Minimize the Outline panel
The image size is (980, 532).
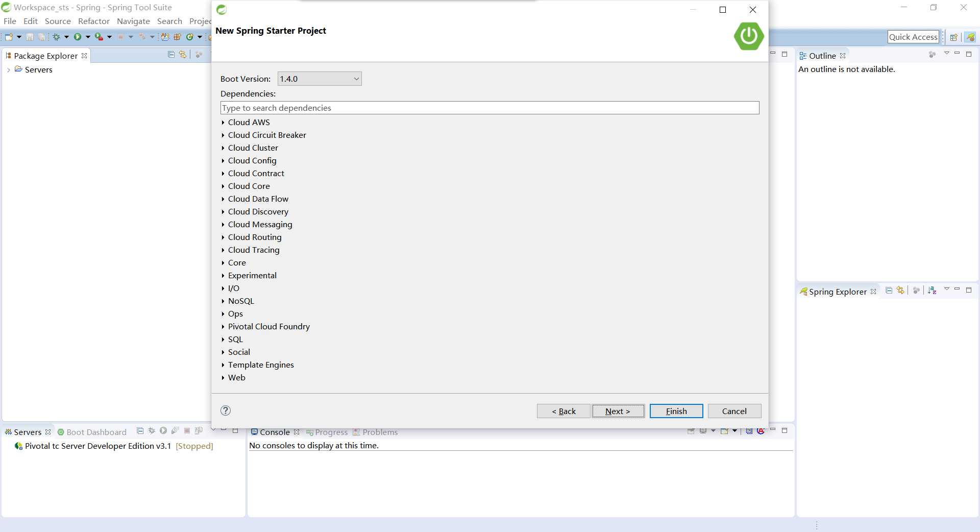(x=957, y=54)
